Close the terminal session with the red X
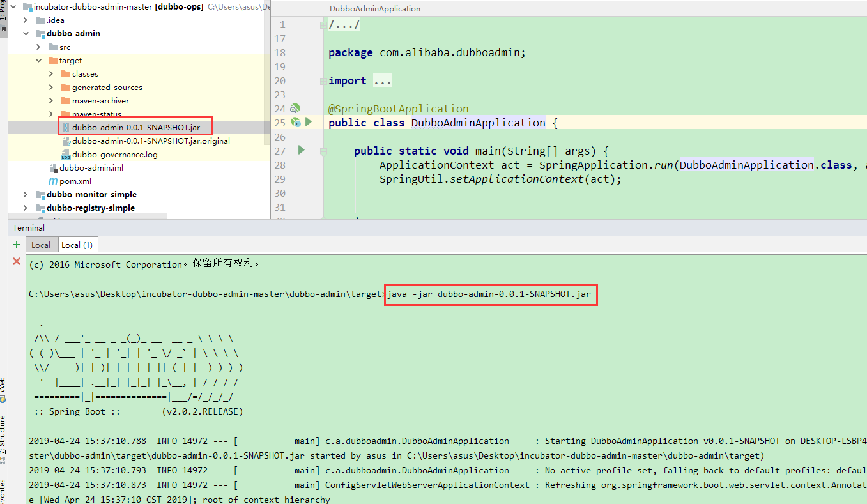Image resolution: width=867 pixels, height=504 pixels. point(17,261)
